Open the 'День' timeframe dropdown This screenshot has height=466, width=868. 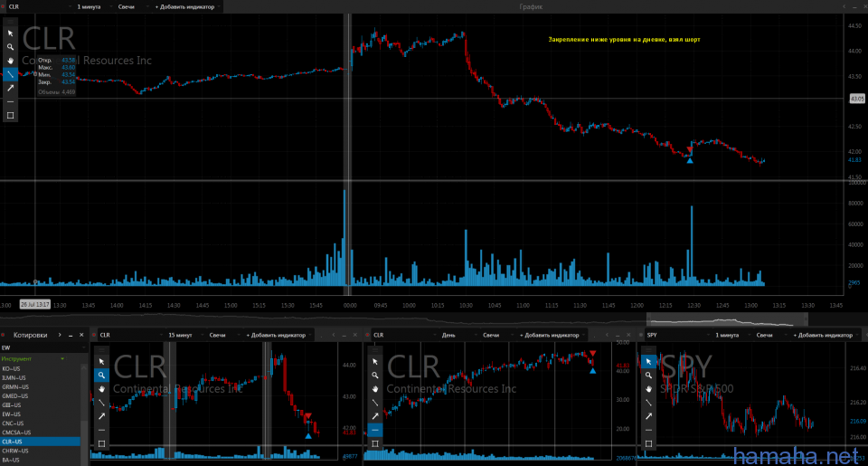(x=458, y=335)
